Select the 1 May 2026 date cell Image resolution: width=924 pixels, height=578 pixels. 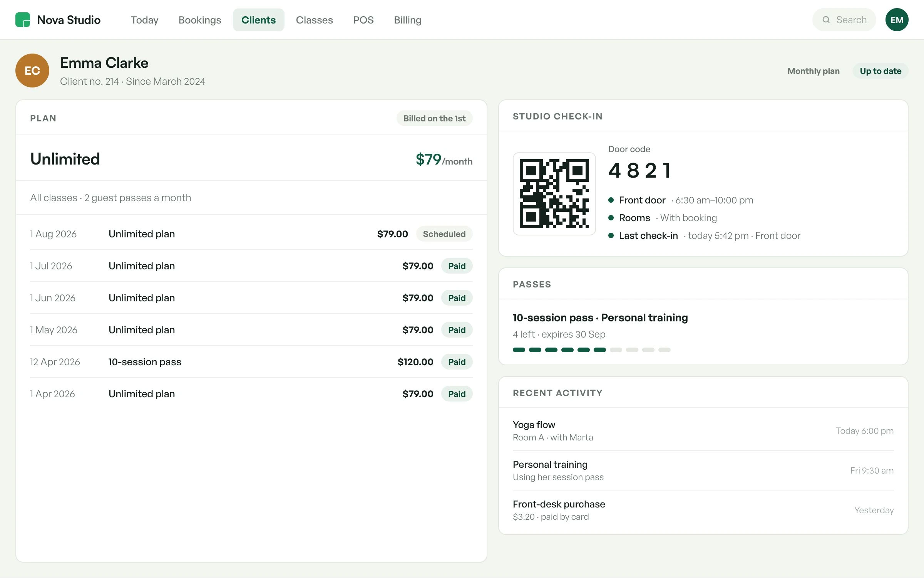point(54,330)
